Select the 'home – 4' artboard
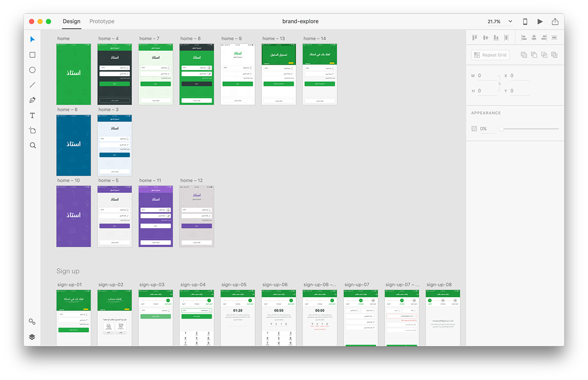Viewport: 588px width, 380px height. pyautogui.click(x=115, y=74)
